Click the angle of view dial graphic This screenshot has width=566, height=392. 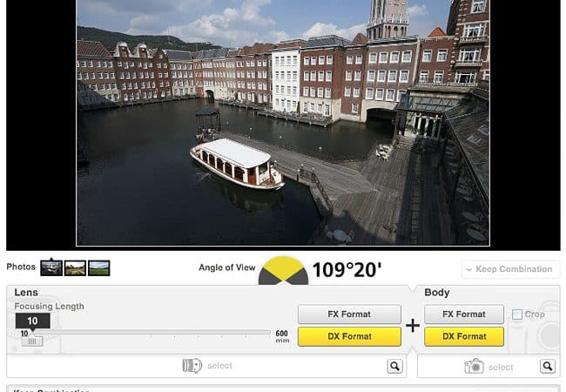click(283, 270)
